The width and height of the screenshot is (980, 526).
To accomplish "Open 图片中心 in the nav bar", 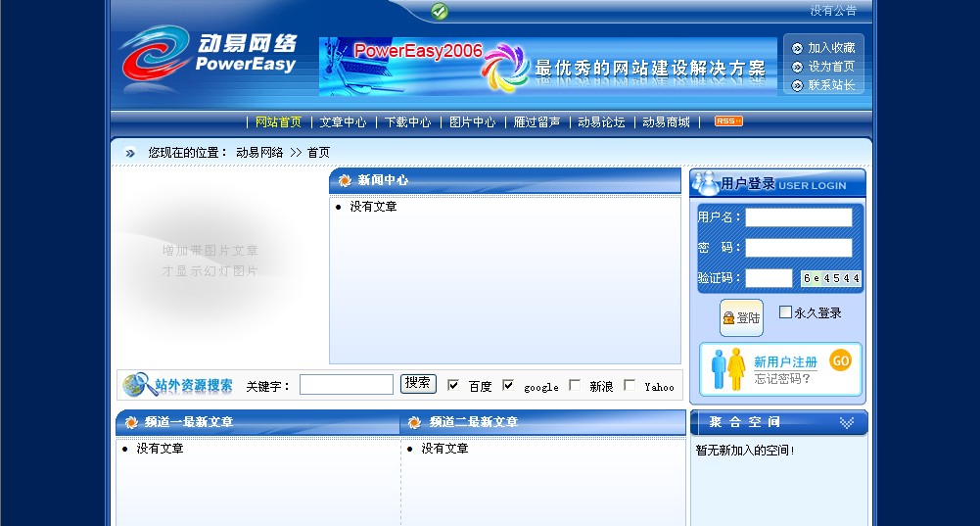I will [473, 122].
